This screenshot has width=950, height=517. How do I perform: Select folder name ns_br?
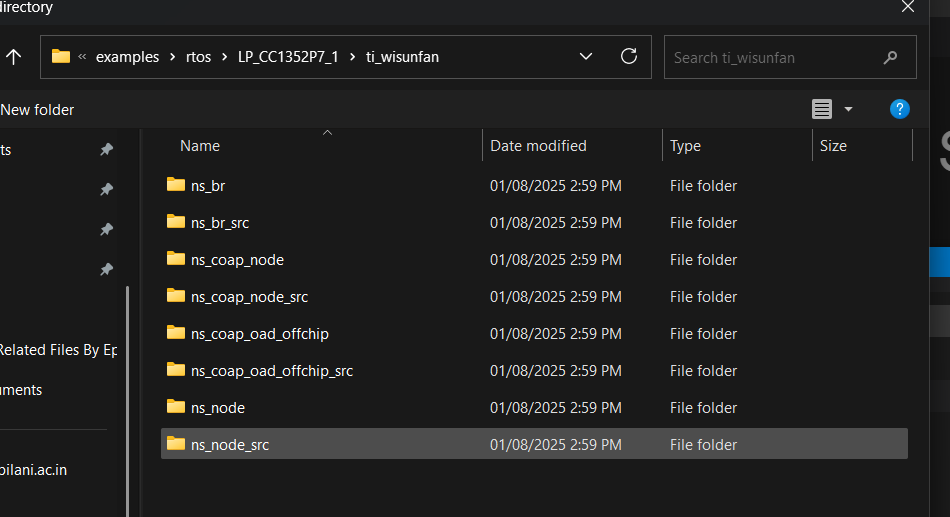point(208,186)
